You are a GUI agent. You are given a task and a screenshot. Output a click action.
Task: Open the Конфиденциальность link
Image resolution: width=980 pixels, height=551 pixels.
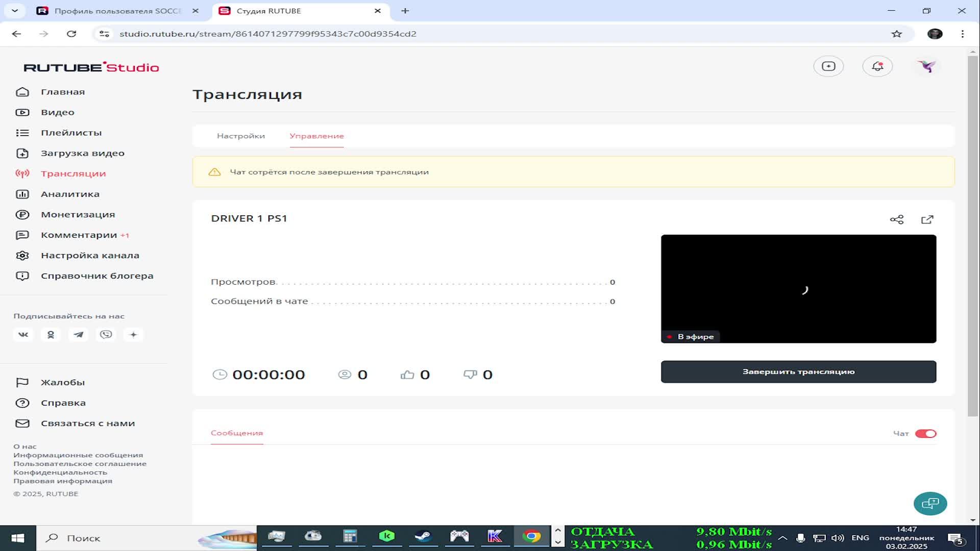point(60,472)
